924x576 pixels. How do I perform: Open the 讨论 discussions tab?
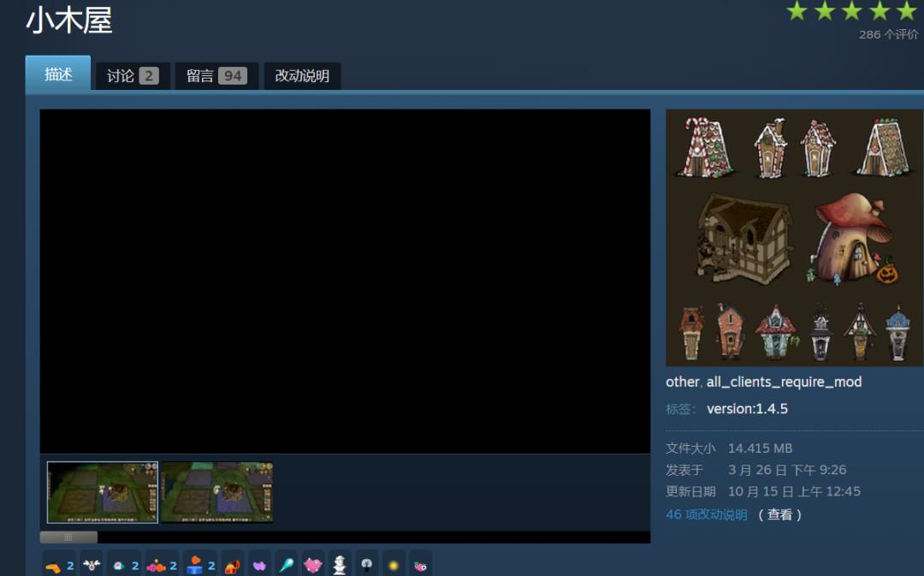coord(132,76)
